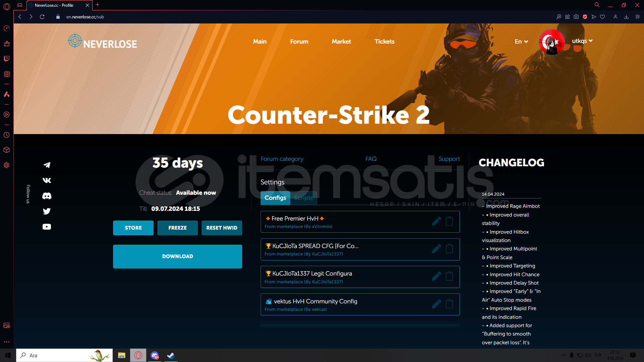
Task: Edit the Free Premier HvH config
Action: point(436,221)
